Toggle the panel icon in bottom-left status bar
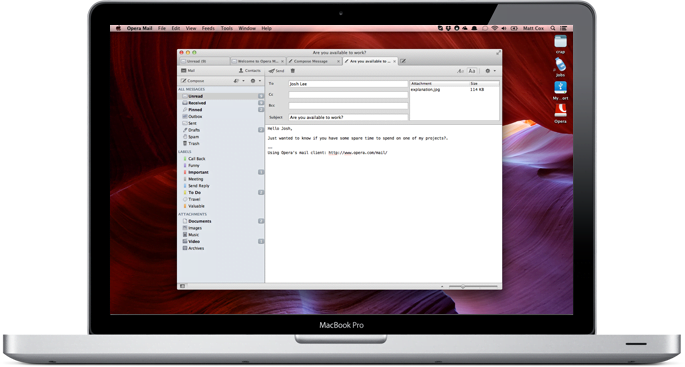 point(183,286)
